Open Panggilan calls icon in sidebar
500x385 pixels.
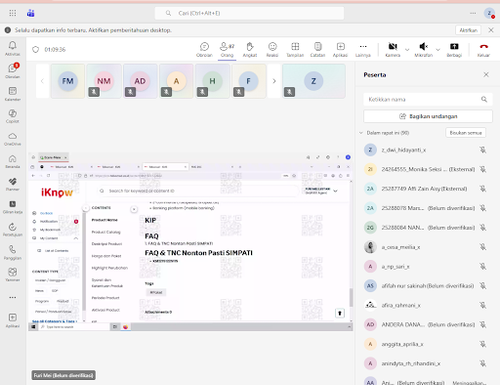pyautogui.click(x=12, y=252)
